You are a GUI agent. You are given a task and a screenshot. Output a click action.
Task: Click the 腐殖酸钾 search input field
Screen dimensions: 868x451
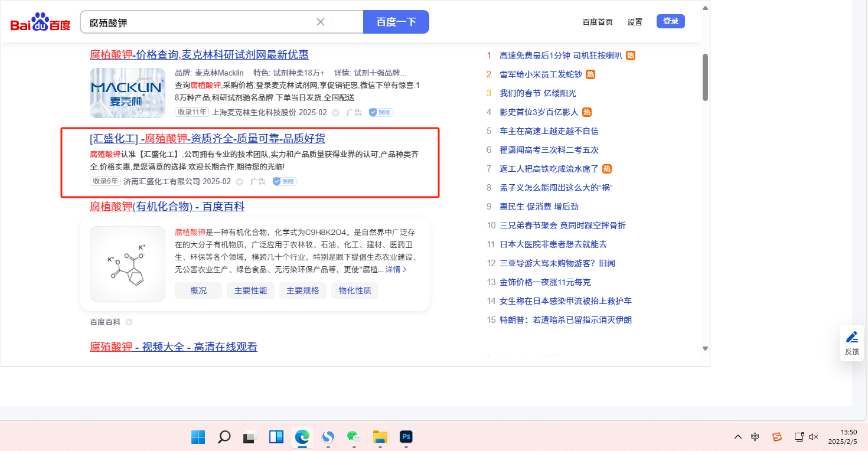(x=201, y=22)
